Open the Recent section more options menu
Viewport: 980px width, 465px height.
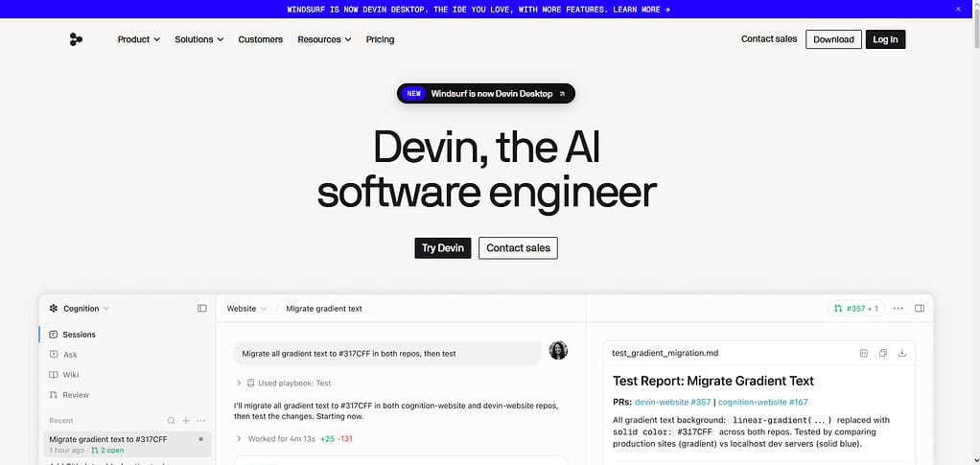[x=200, y=421]
